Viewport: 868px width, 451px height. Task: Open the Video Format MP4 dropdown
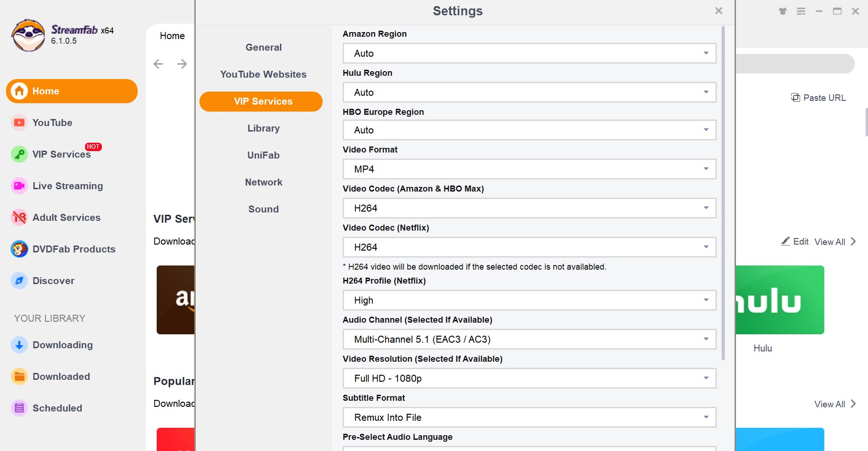530,169
